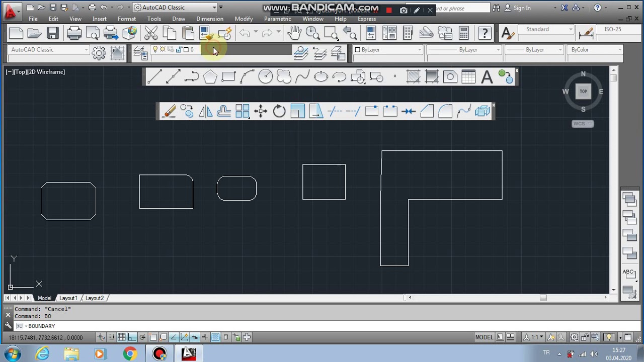Select the Trim modify tool
The image size is (644, 362).
(x=335, y=111)
